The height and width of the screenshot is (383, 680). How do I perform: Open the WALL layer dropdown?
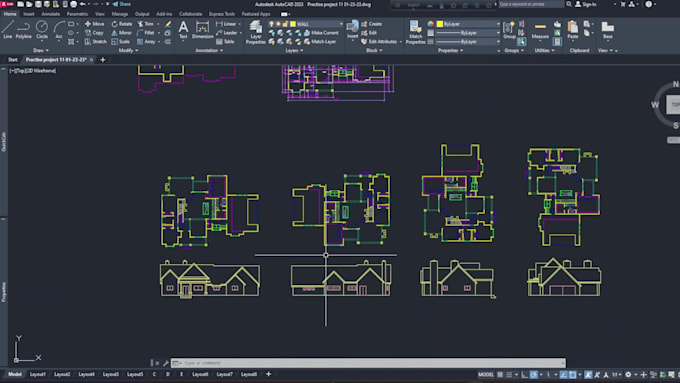pos(341,24)
